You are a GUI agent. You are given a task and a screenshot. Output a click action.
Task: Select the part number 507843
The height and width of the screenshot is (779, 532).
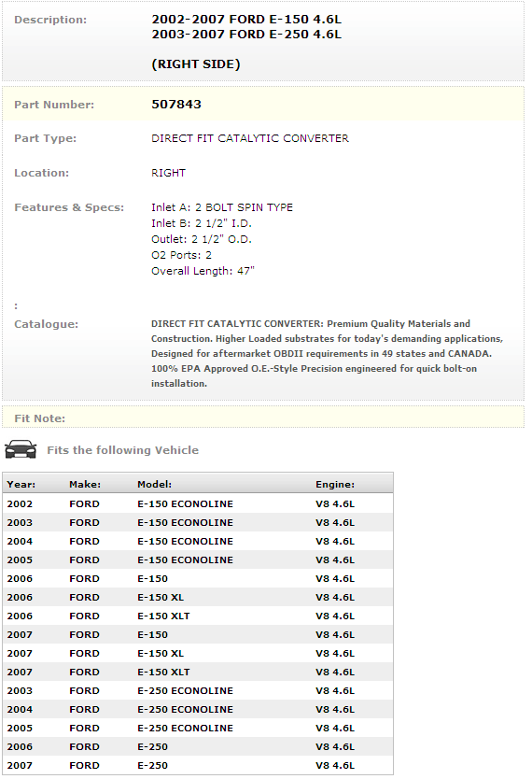point(176,105)
